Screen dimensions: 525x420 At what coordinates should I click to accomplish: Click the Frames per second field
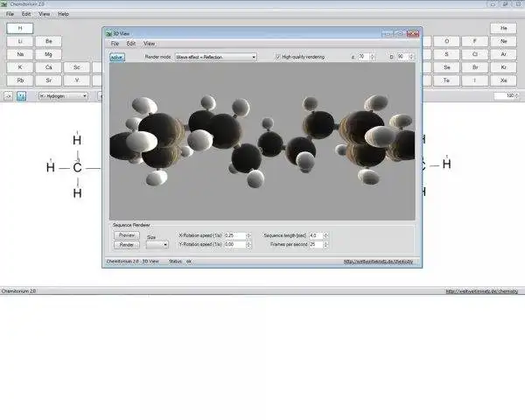[x=316, y=244]
